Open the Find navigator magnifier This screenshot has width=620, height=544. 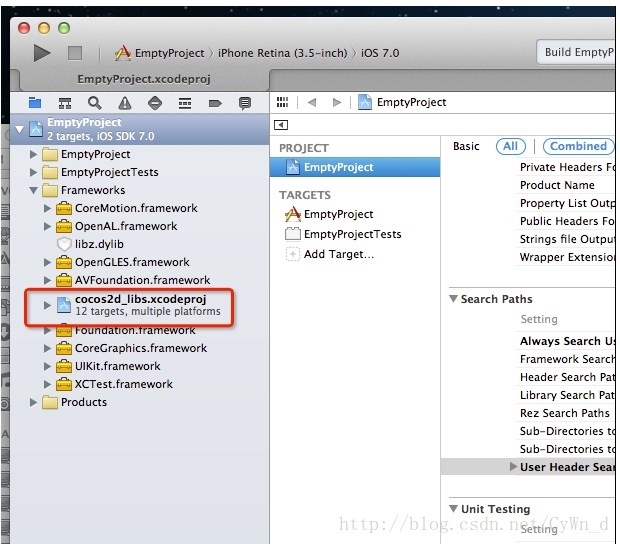[95, 103]
